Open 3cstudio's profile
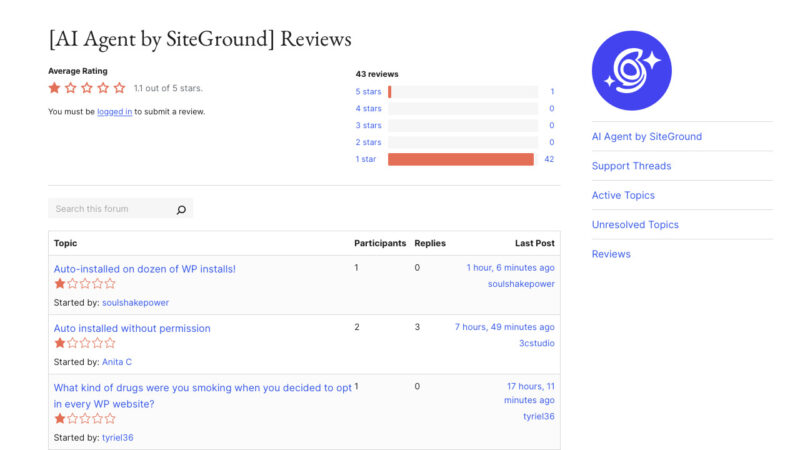 (x=537, y=343)
